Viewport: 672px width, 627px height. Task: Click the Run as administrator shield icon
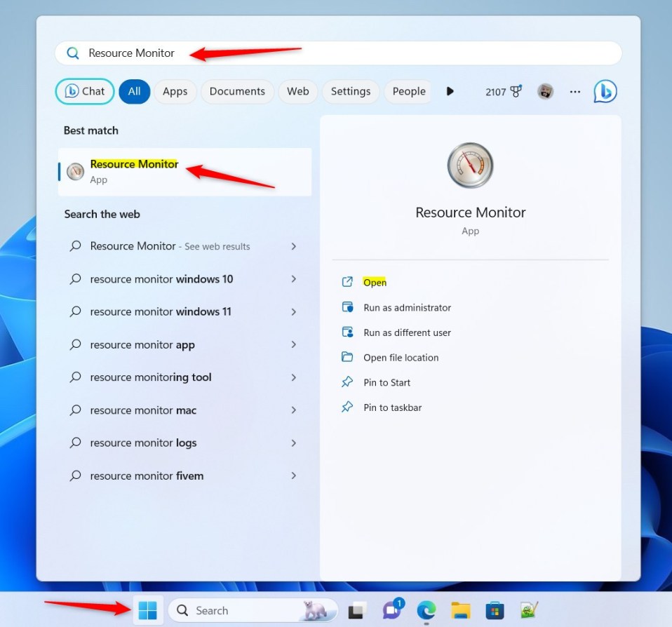point(347,307)
